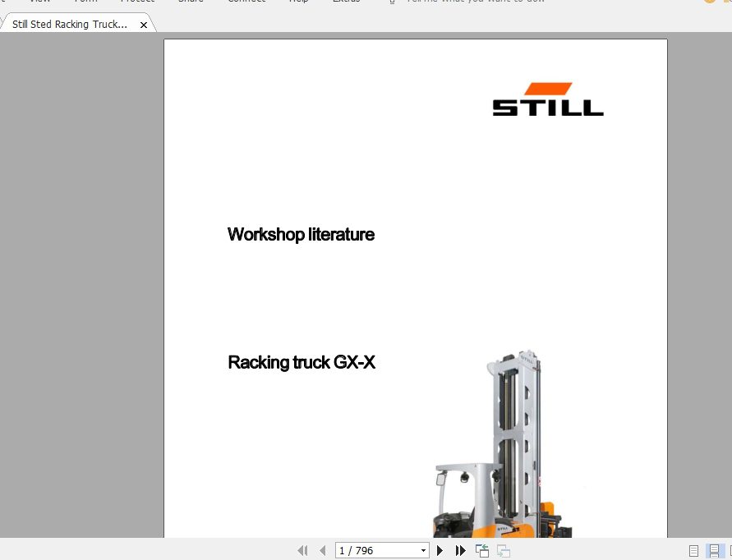Click the previous view icon
This screenshot has width=732, height=560.
click(x=481, y=551)
